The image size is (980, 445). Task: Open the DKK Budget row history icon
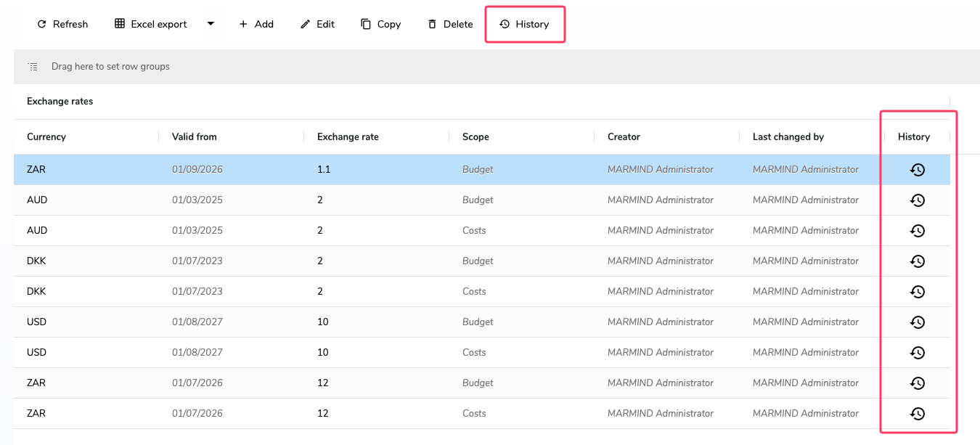(918, 261)
